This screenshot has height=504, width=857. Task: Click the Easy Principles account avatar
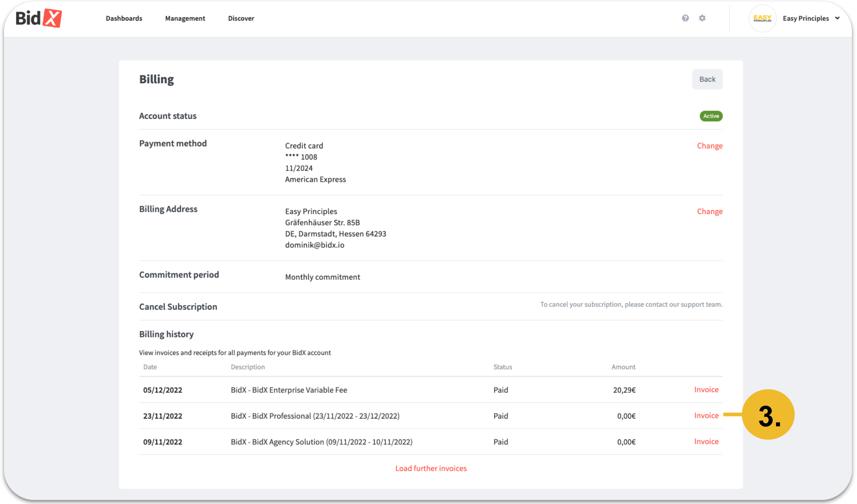(x=762, y=18)
